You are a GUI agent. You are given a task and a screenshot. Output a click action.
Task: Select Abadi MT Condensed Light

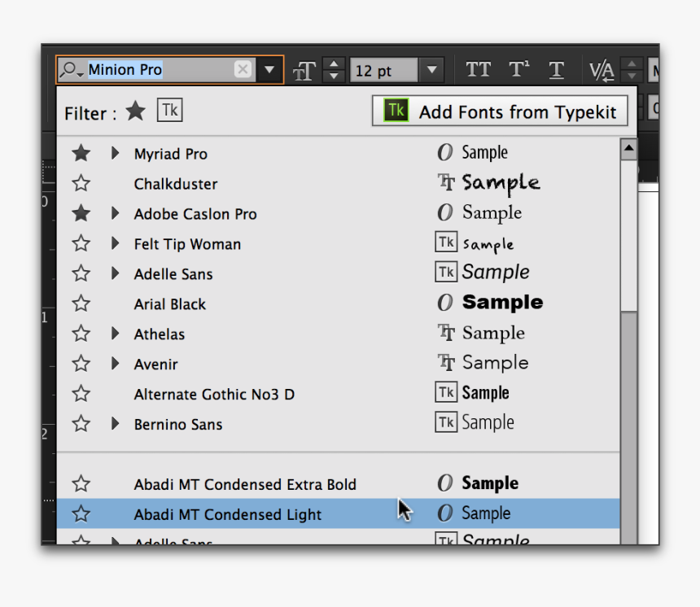pos(228,514)
